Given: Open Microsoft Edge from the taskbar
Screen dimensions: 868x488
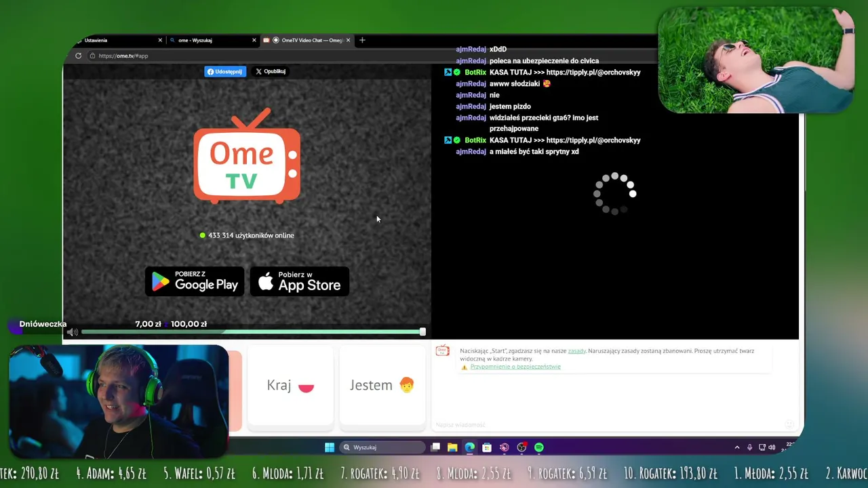Looking at the screenshot, I should (x=470, y=447).
